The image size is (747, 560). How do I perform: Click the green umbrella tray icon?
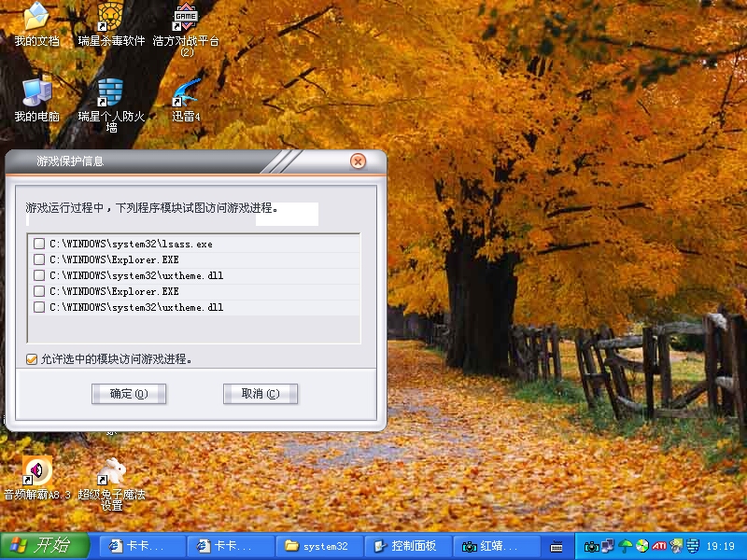click(x=625, y=546)
